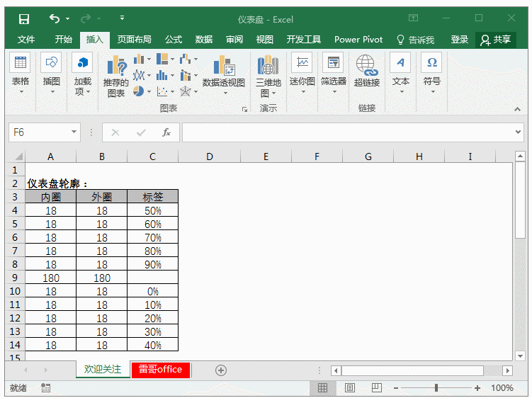Switch to the Power Pivot tab
The width and height of the screenshot is (532, 398).
(358, 40)
